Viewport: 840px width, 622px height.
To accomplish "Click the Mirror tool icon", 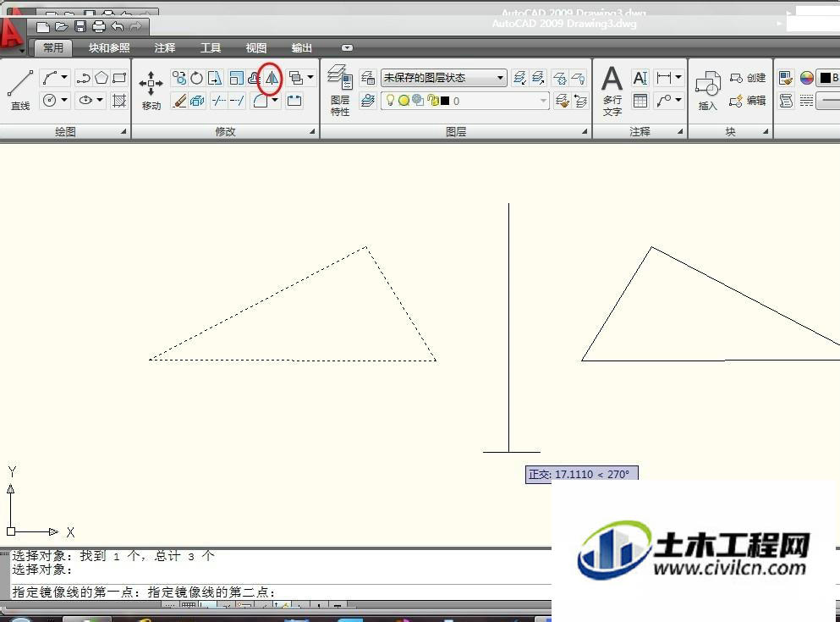I will (272, 78).
